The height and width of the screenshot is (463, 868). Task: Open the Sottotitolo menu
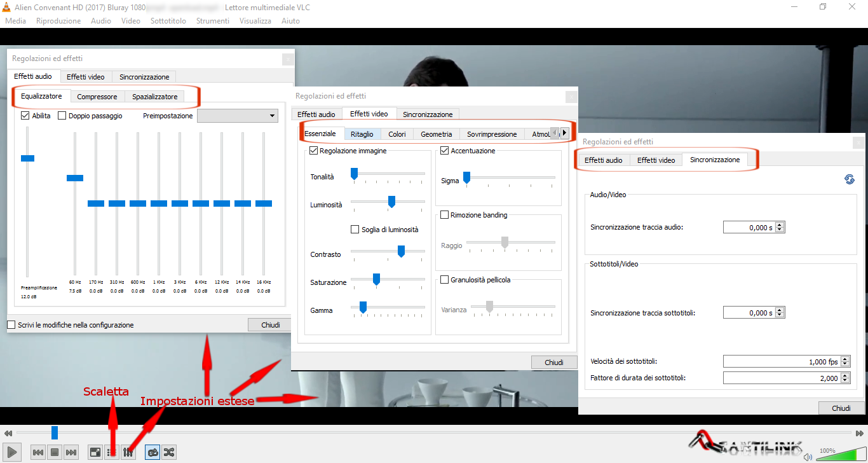point(168,21)
